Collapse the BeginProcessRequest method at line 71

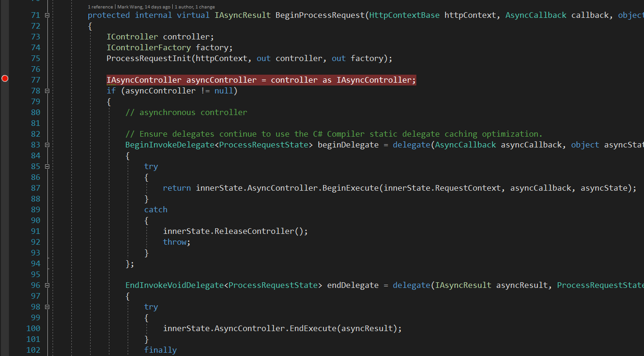point(47,15)
